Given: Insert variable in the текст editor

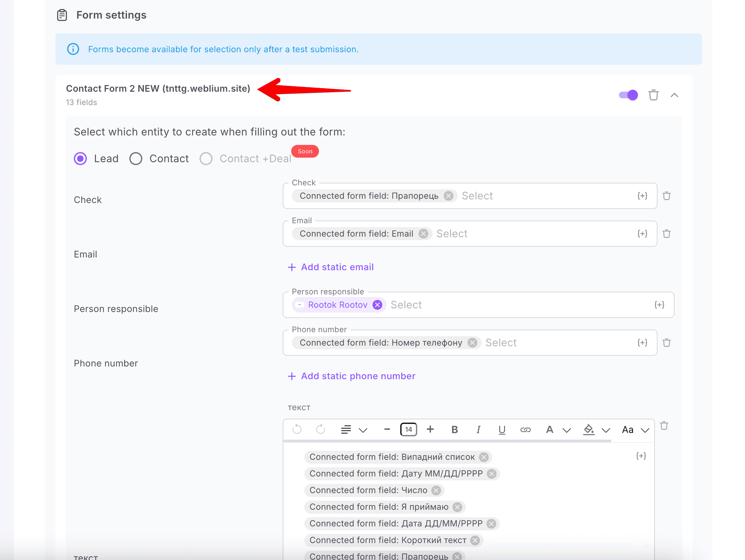Looking at the screenshot, I should pos(641,456).
